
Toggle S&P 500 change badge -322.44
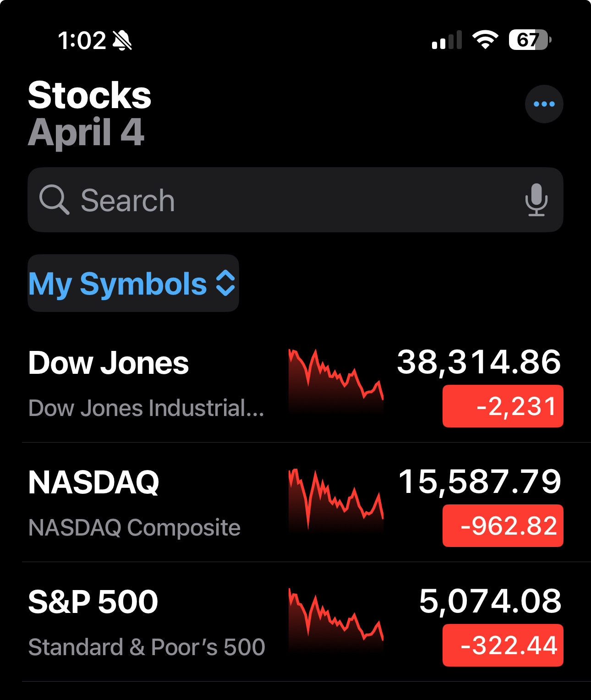click(x=503, y=645)
